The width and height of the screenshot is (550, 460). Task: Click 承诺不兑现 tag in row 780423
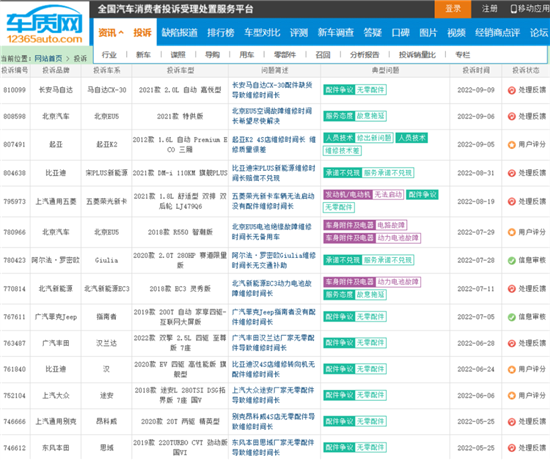[x=342, y=260]
